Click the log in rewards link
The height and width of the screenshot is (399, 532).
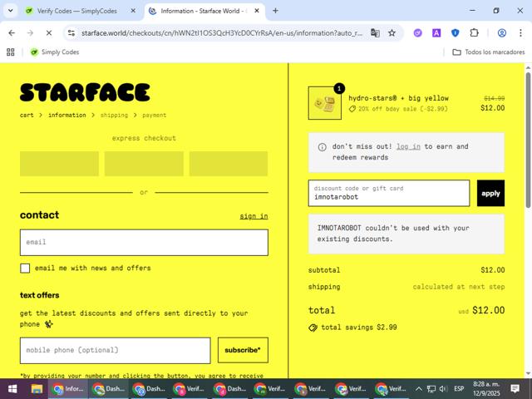coord(408,146)
